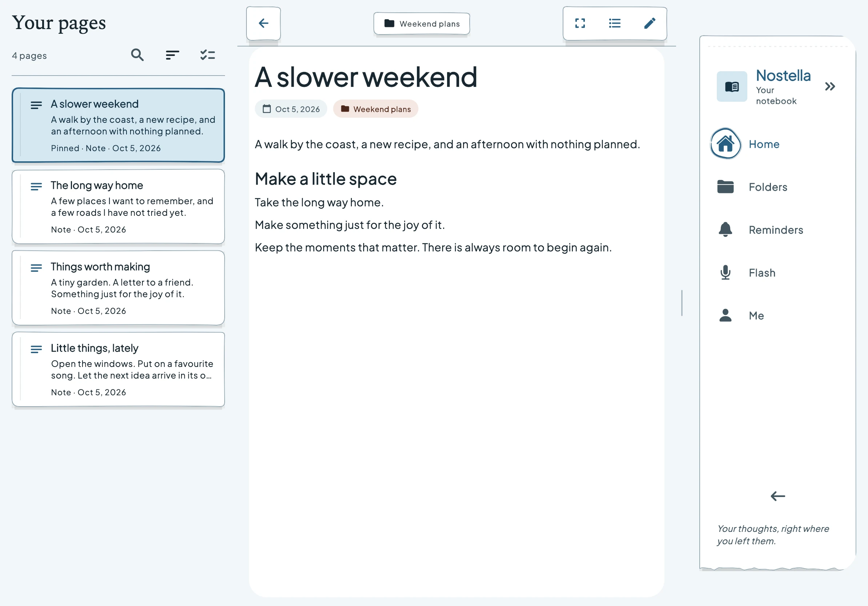This screenshot has width=868, height=606.
Task: Click the '4 pages' count label
Action: (x=29, y=56)
